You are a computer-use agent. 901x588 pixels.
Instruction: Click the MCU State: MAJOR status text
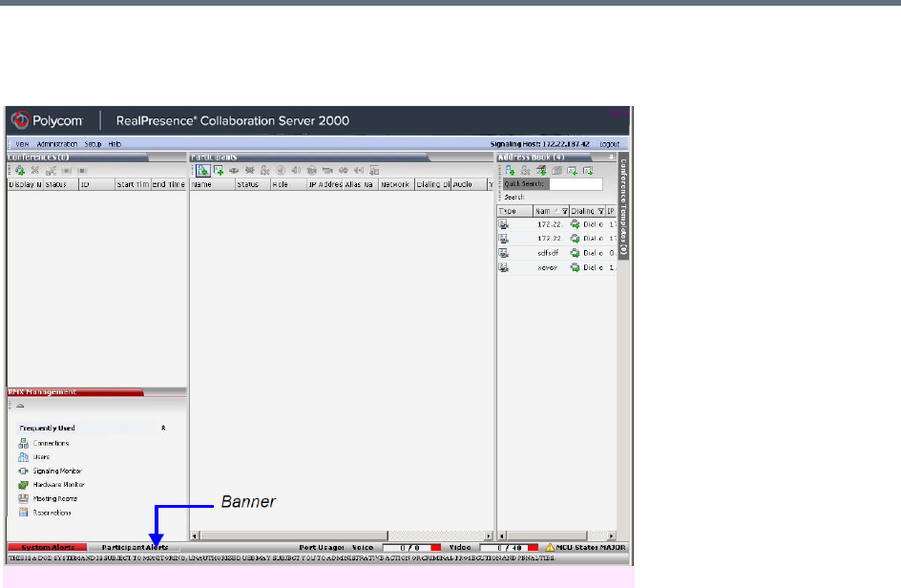pos(591,547)
